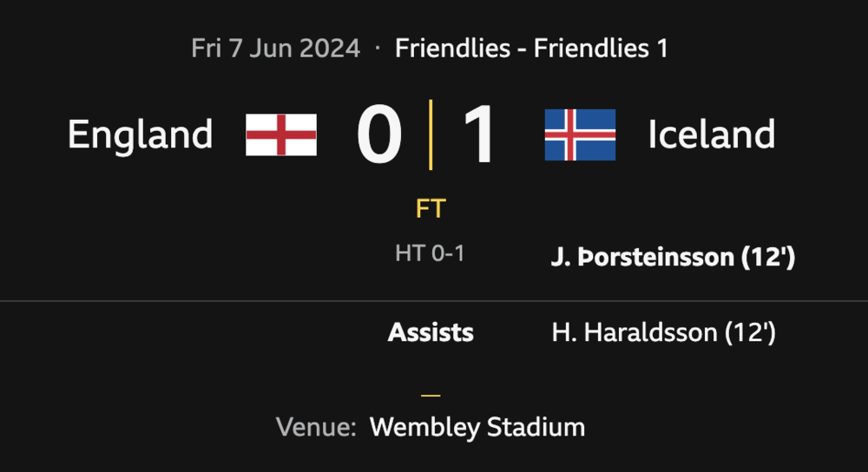Click England's score of 0

click(x=379, y=134)
